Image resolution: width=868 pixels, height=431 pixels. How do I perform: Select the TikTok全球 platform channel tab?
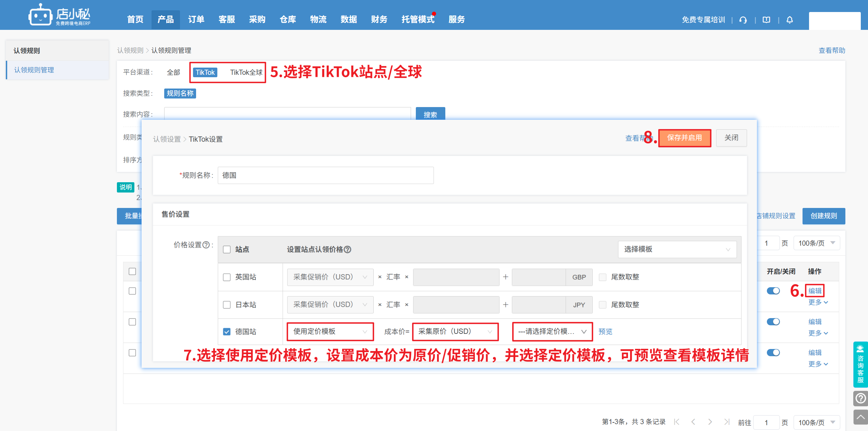pos(246,72)
